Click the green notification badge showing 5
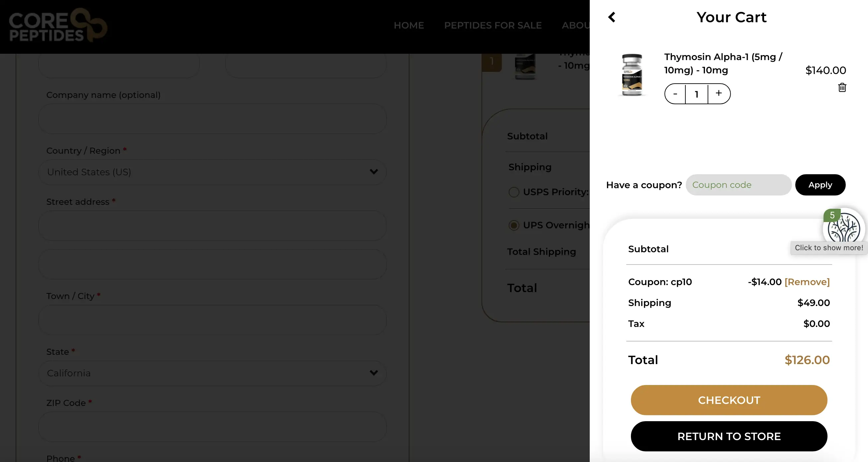Viewport: 868px width, 462px height. tap(832, 215)
